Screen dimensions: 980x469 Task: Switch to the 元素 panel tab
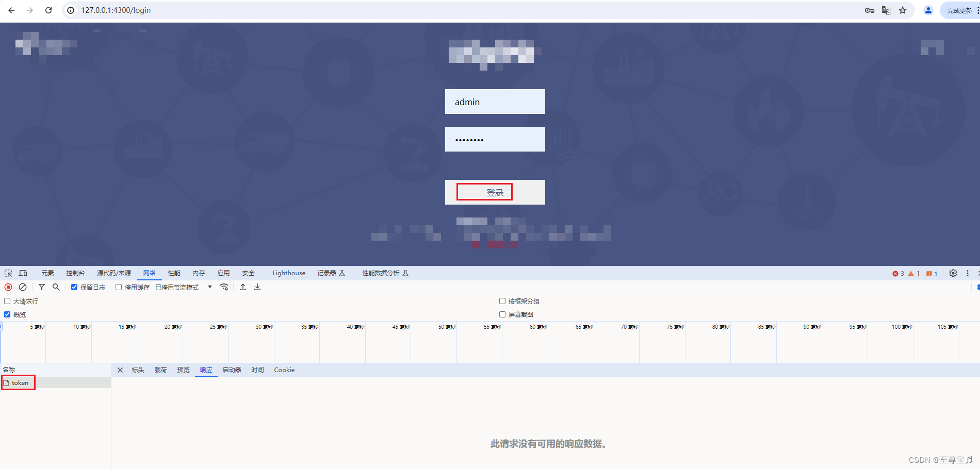click(47, 273)
